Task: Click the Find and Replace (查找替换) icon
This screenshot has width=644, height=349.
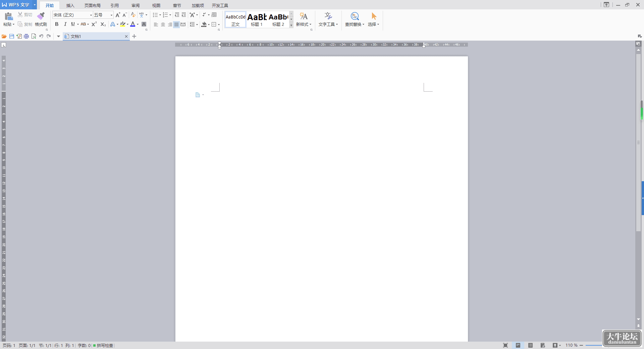Action: click(x=355, y=16)
